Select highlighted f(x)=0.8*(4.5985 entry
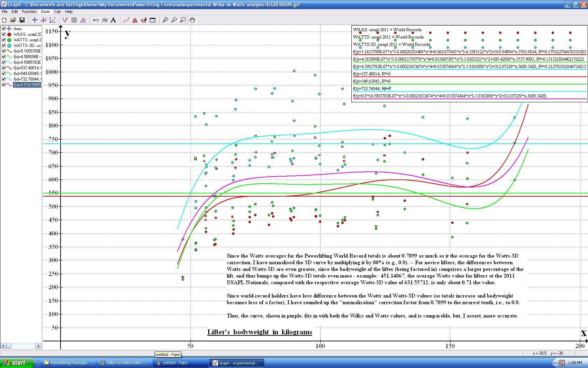 pos(27,85)
